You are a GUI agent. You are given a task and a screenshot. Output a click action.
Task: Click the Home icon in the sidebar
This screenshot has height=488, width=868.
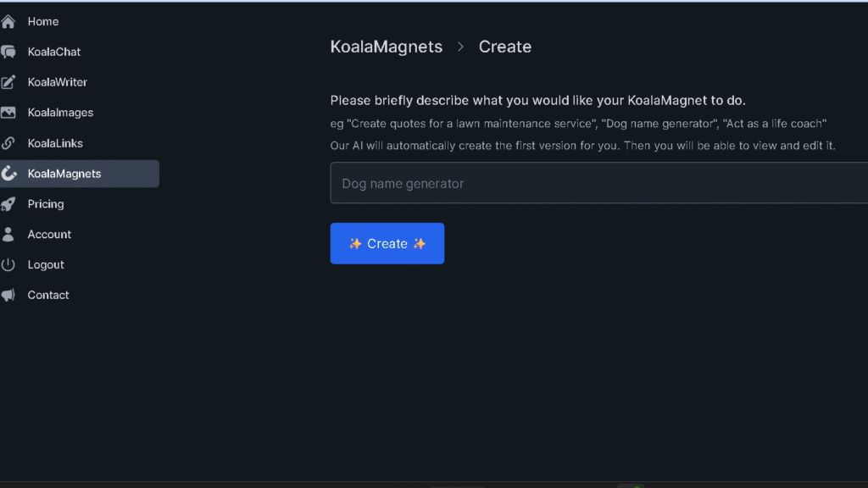click(x=8, y=20)
